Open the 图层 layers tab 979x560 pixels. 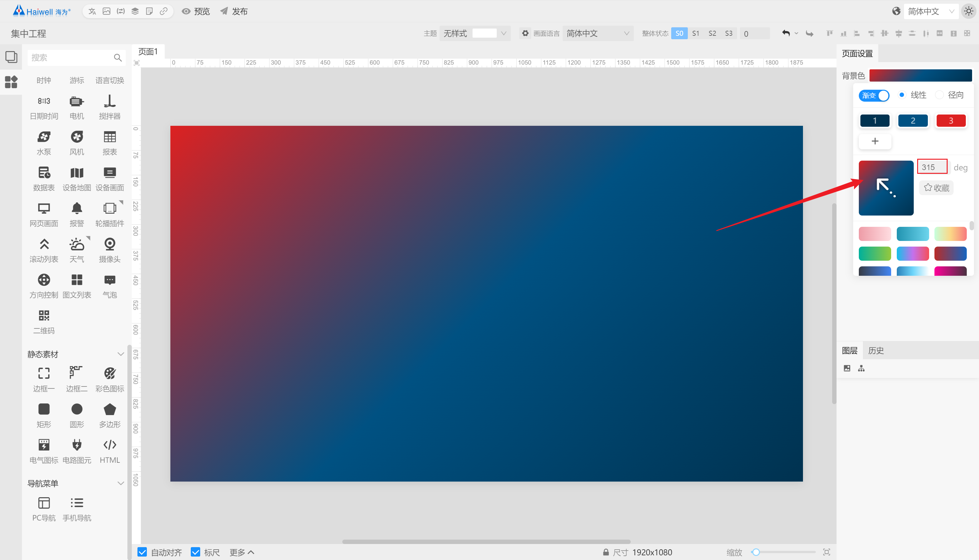point(849,350)
